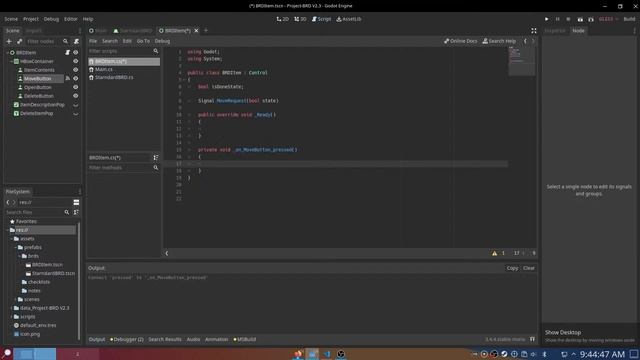Collapse the HBoxContainer node
Screen dimensions: 640x360
[x=11, y=61]
